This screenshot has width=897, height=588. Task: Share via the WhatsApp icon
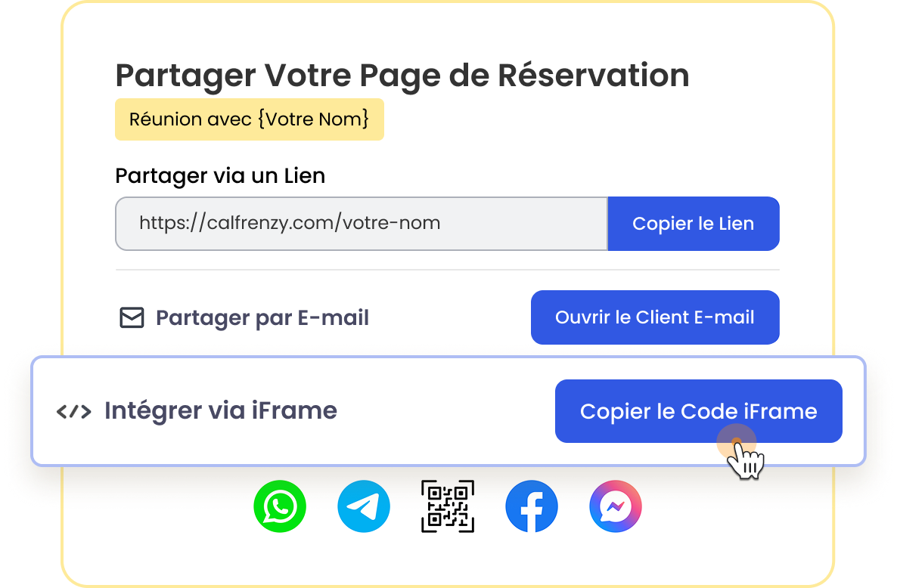(280, 506)
